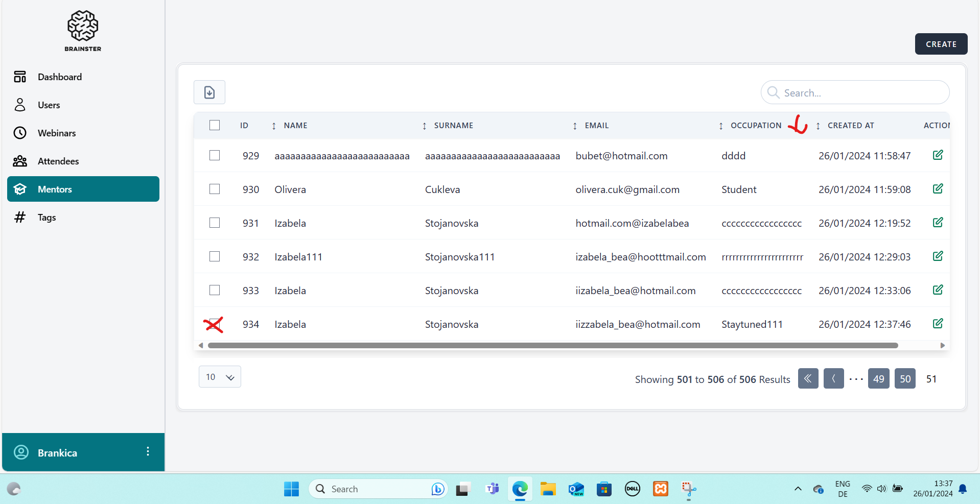Go to page 49
Viewport: 980px width, 504px height.
click(x=878, y=379)
